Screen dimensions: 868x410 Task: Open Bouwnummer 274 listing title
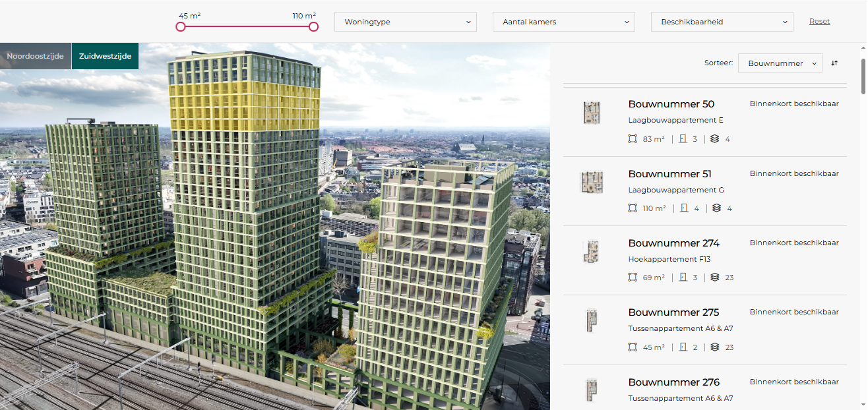tap(673, 243)
